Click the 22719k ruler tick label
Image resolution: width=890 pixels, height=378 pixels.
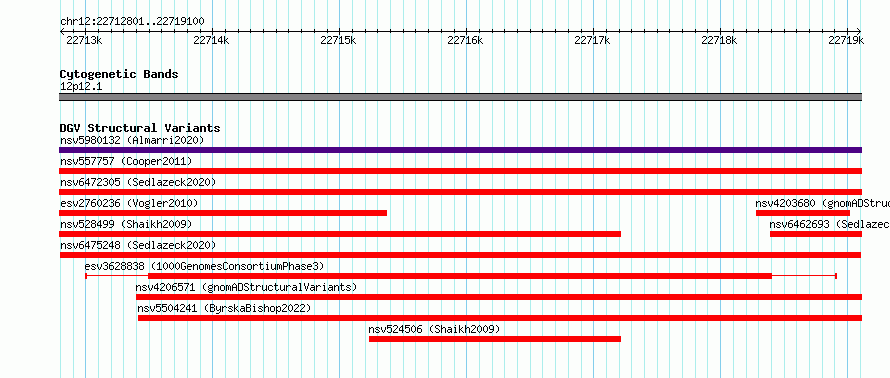coord(846,40)
